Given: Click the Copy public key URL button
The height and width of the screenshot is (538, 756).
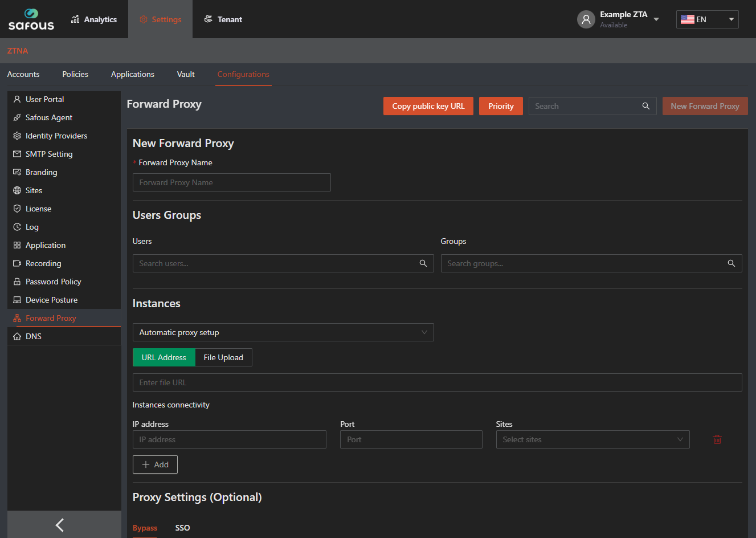Looking at the screenshot, I should coord(428,106).
